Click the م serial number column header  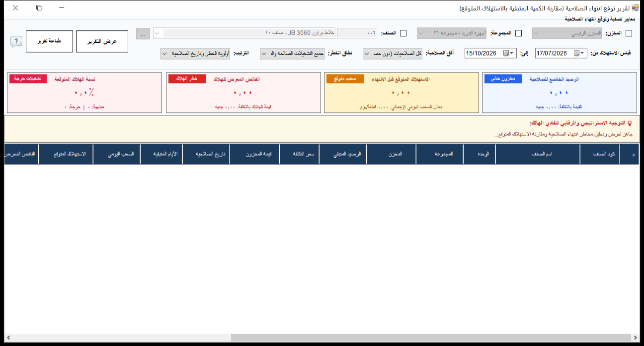tap(630, 154)
